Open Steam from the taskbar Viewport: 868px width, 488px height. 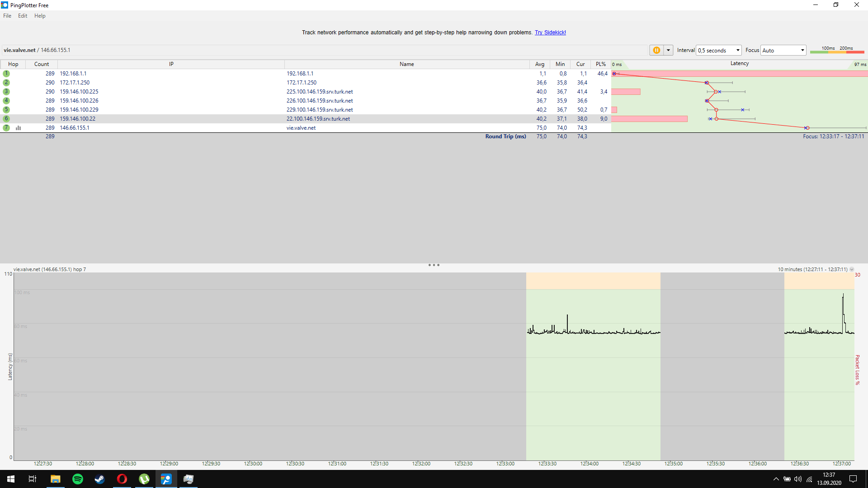coord(99,479)
